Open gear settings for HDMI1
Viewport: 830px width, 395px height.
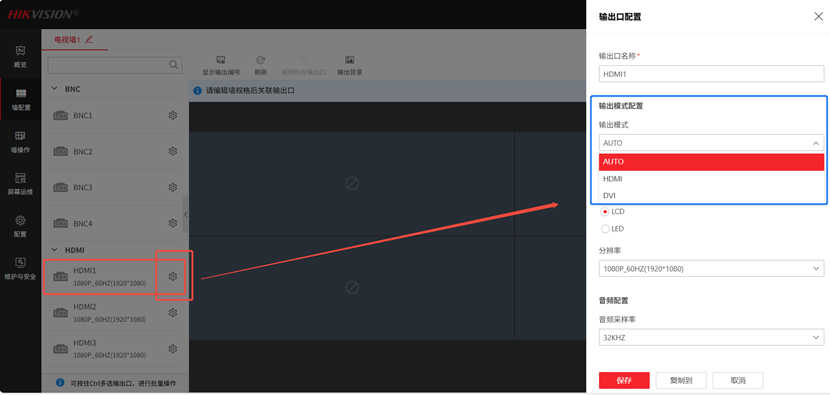(x=173, y=276)
